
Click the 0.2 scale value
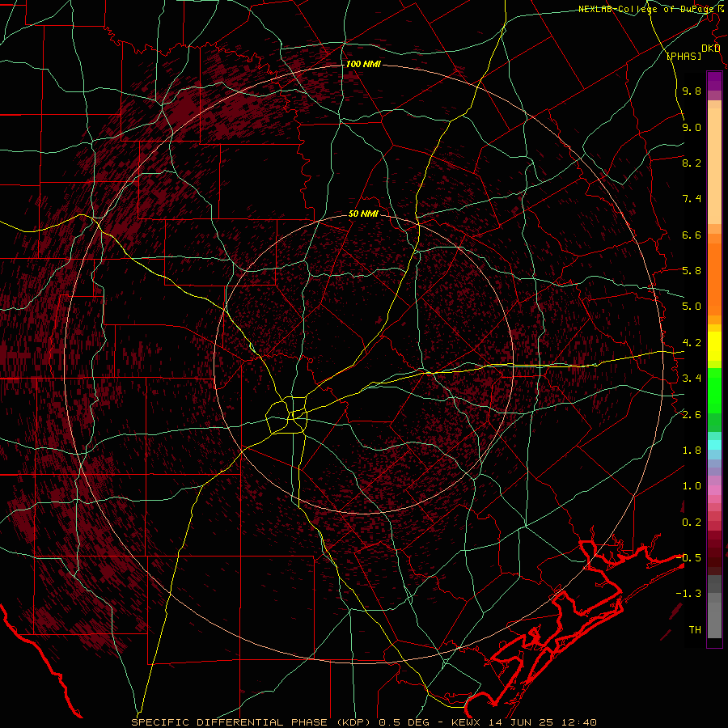pos(692,523)
